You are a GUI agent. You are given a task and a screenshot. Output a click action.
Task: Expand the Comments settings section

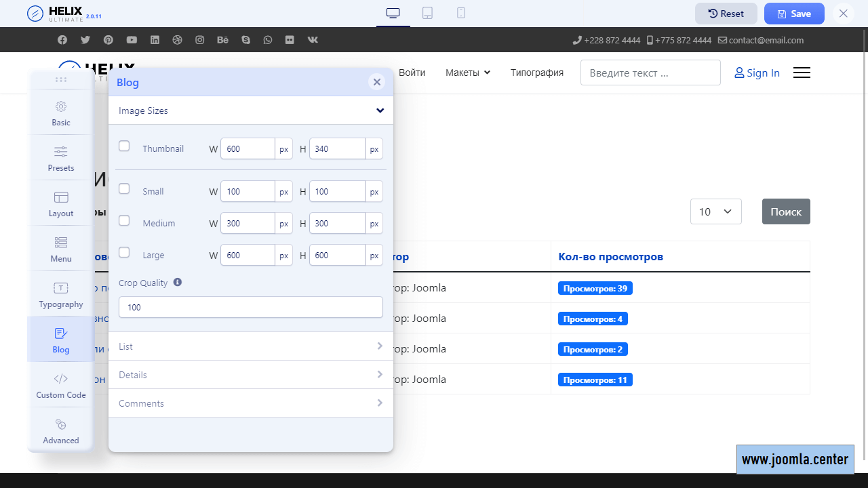[x=251, y=403]
